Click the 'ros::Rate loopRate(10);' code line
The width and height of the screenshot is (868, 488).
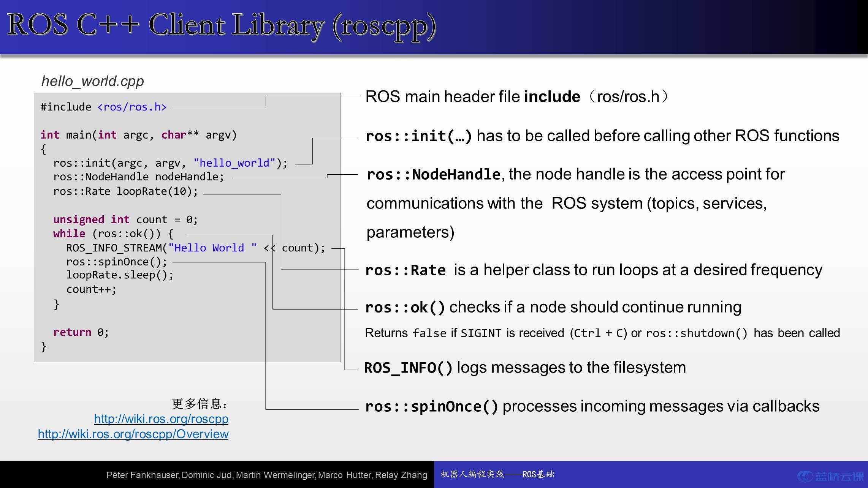coord(126,191)
